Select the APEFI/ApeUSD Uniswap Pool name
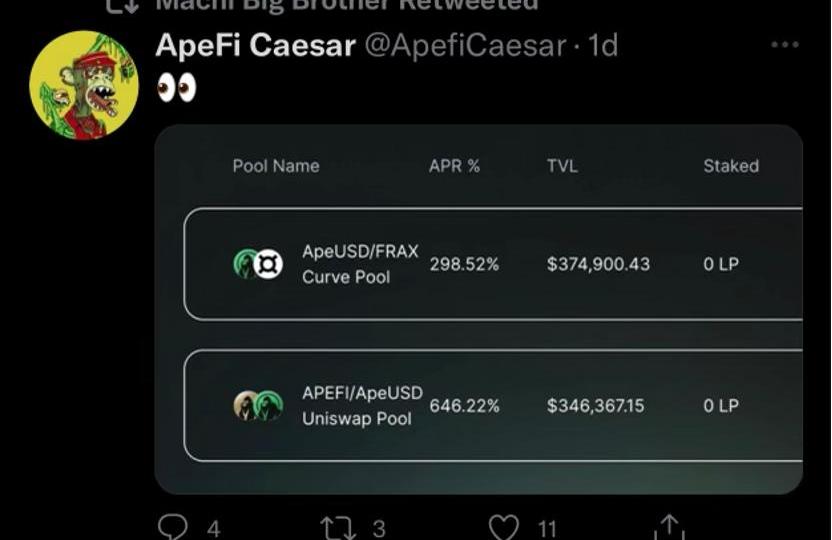Screen dimensions: 832x540 point(362,405)
